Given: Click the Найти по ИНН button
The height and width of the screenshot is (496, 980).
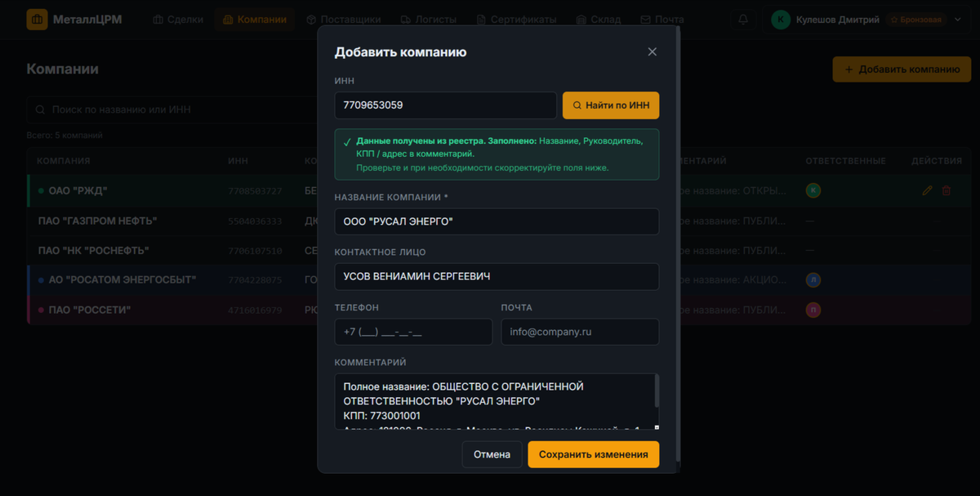Looking at the screenshot, I should tap(611, 105).
